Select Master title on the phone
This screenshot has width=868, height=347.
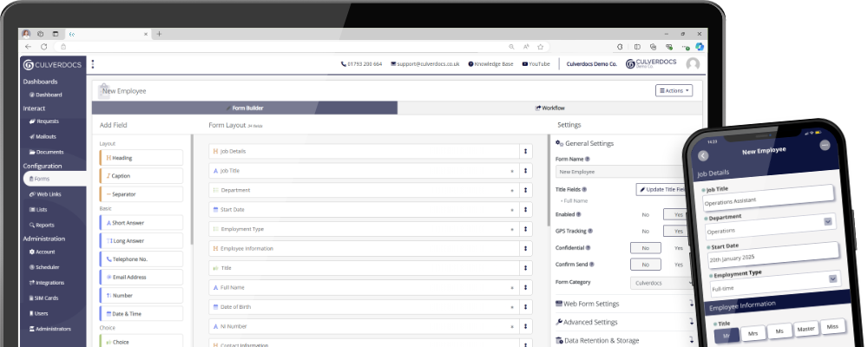coord(806,329)
